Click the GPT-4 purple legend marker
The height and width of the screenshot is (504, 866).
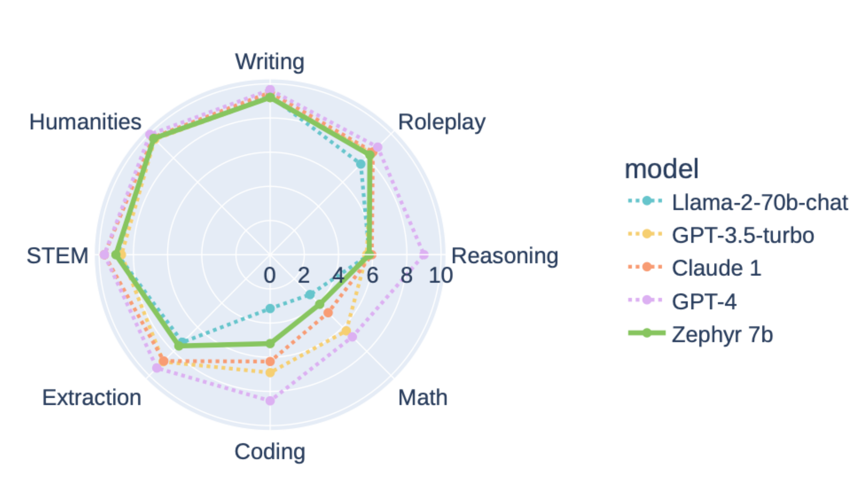pos(647,300)
